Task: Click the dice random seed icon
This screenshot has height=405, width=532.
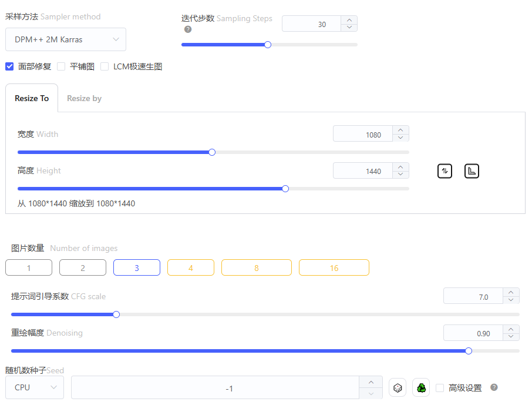Action: click(398, 387)
